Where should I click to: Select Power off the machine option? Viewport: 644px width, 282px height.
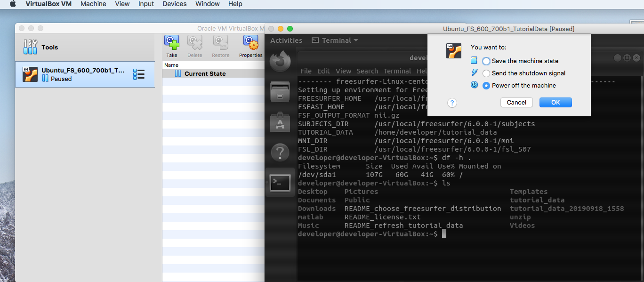486,86
